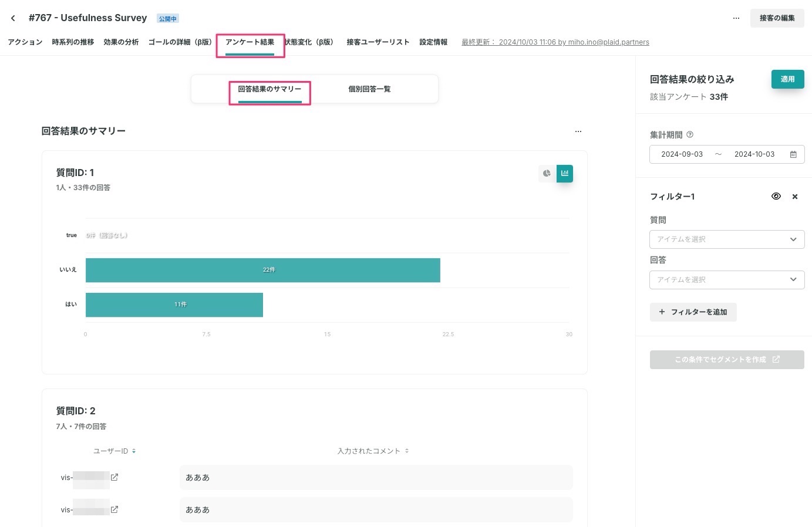The height and width of the screenshot is (527, 812).
Task: Click この条件でセグメントを作成 button
Action: click(727, 360)
